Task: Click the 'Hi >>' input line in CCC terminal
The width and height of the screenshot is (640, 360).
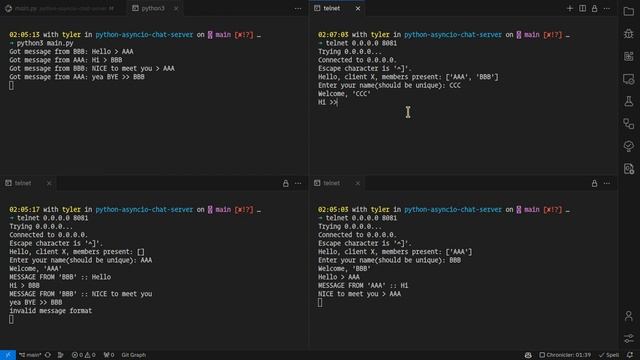Action: [x=328, y=102]
